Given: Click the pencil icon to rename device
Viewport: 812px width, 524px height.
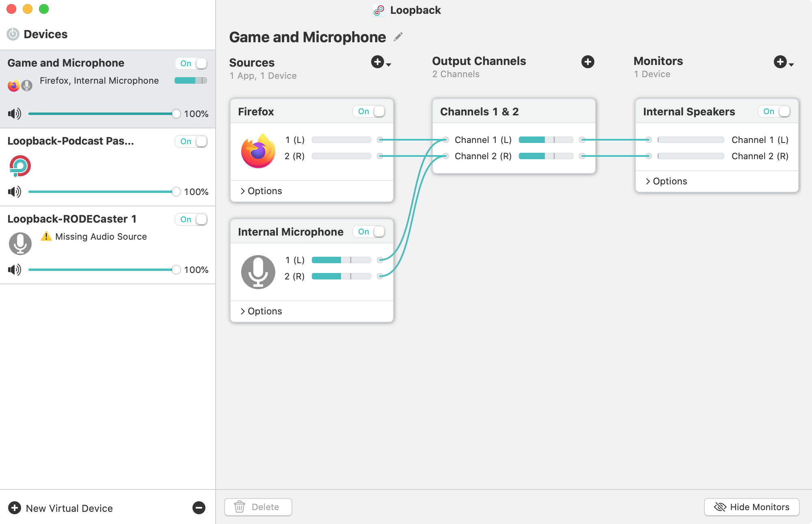Looking at the screenshot, I should 398,37.
